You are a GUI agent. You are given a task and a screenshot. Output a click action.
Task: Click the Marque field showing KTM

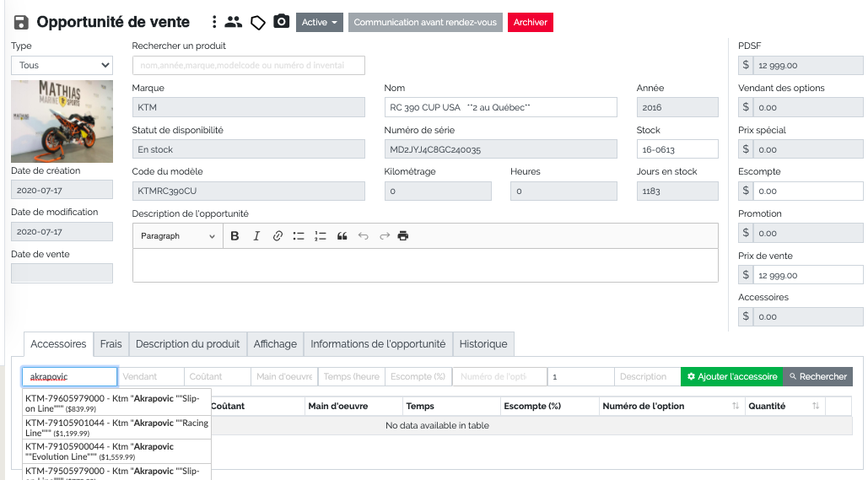pos(249,107)
